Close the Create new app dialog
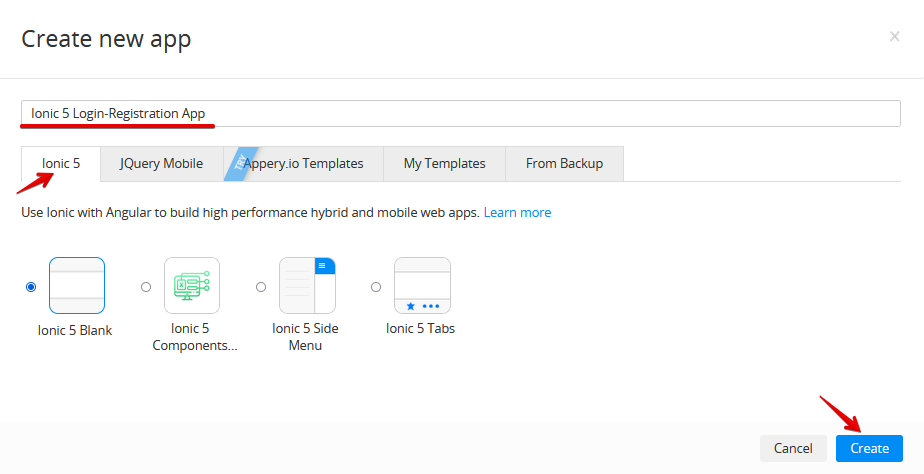 (895, 37)
